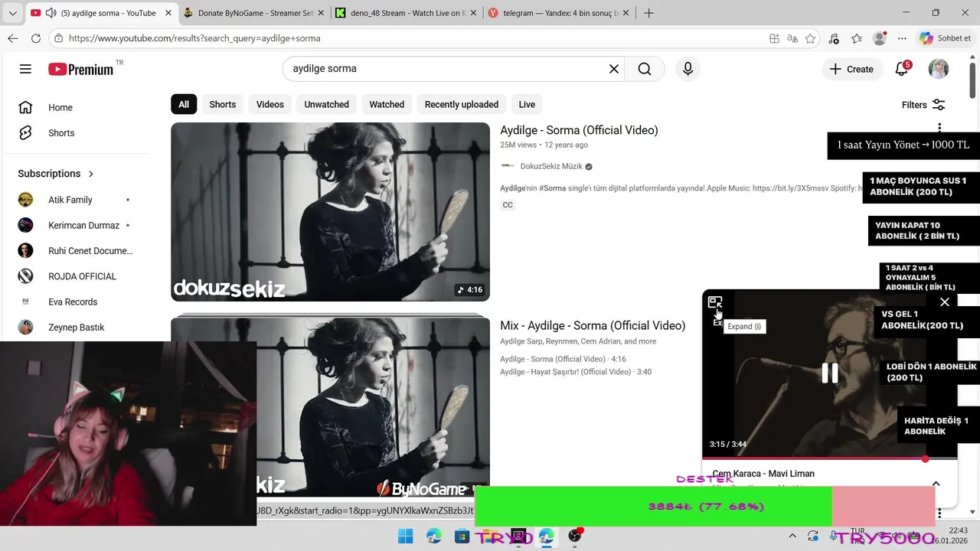Screen dimensions: 980x551
Task: Click the Cem Karaca - Mavi Liman title
Action: tap(763, 474)
